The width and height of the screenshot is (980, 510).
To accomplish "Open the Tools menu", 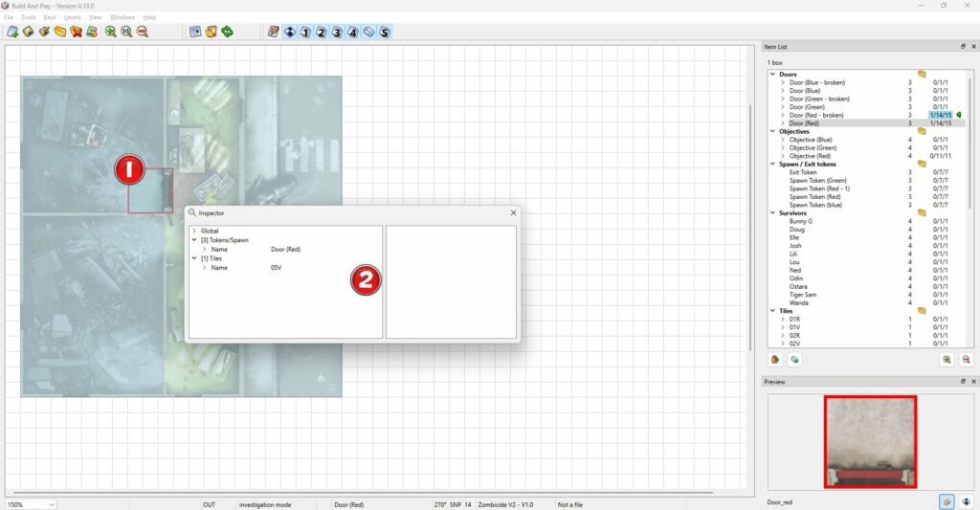I will [x=29, y=17].
